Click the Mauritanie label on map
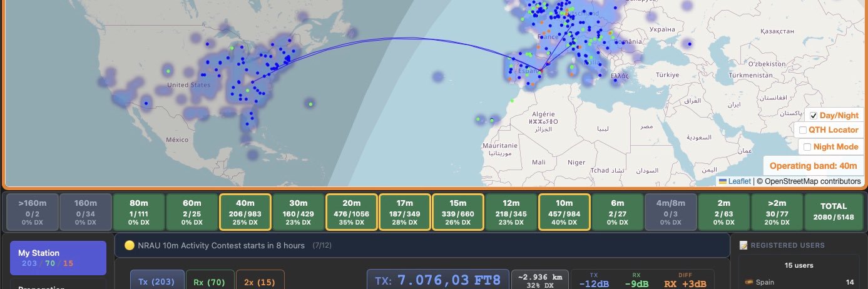This screenshot has height=289, width=868. 500,145
